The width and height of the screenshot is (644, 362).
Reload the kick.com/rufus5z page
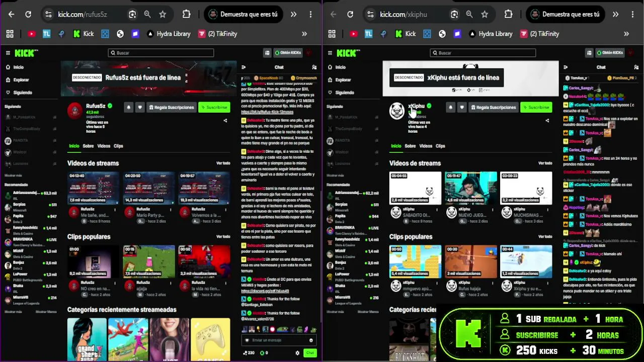pos(28,15)
